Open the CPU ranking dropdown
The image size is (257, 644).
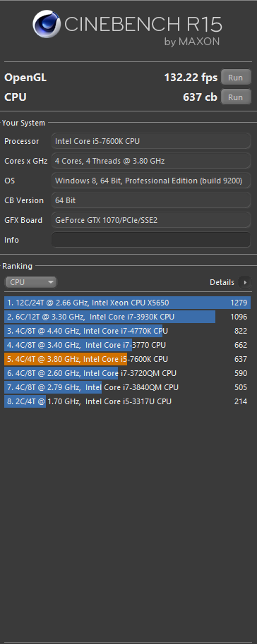31,282
